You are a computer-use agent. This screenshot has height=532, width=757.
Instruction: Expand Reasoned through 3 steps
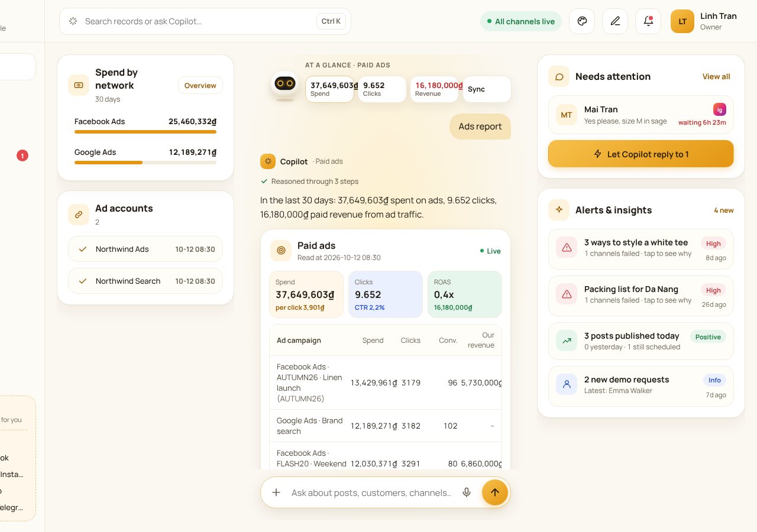click(309, 181)
